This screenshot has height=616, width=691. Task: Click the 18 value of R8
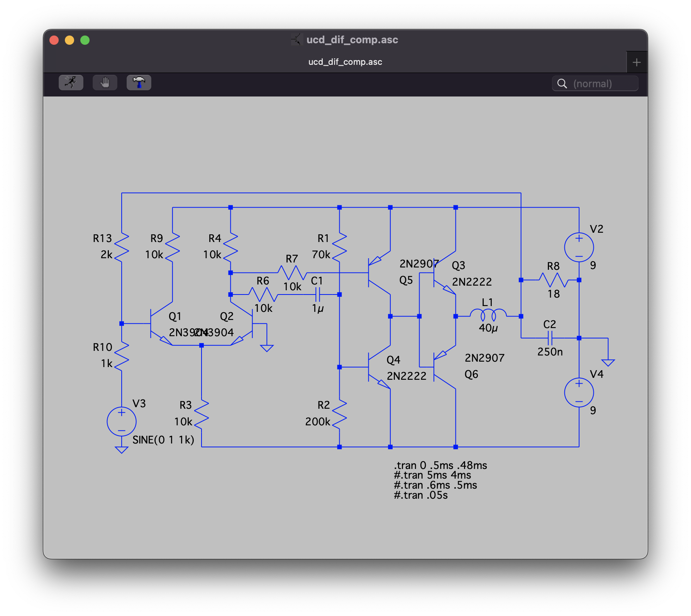pyautogui.click(x=554, y=294)
